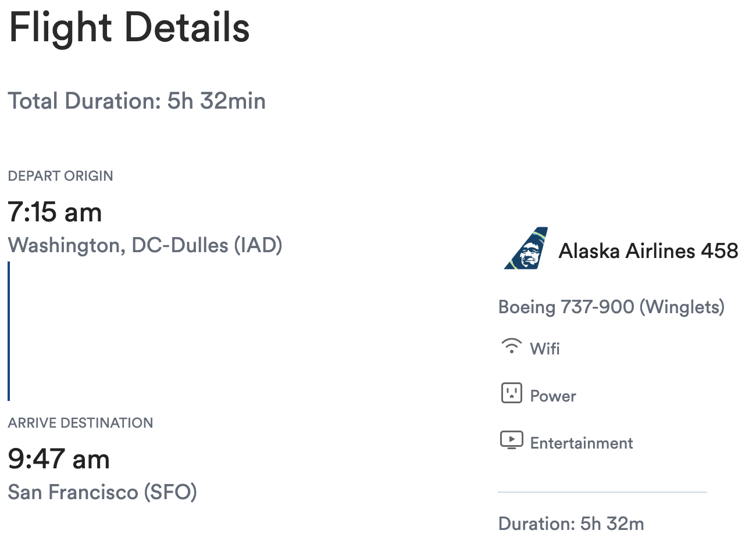Click Washington, DC-Dulles (IAD) origin airport
Image resolution: width=756 pixels, height=559 pixels.
(x=145, y=245)
